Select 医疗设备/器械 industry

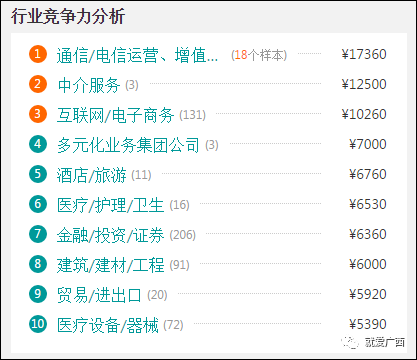coord(108,325)
